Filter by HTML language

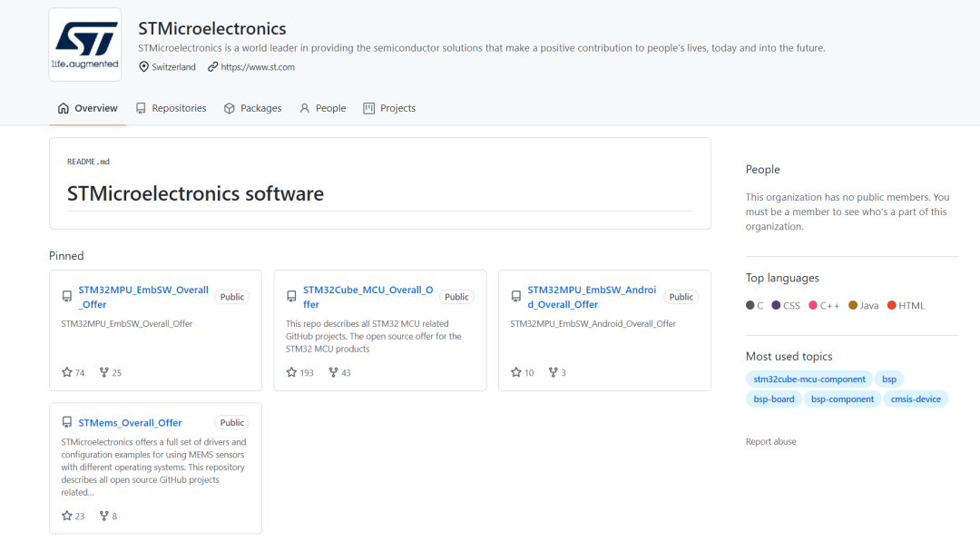[x=906, y=305]
